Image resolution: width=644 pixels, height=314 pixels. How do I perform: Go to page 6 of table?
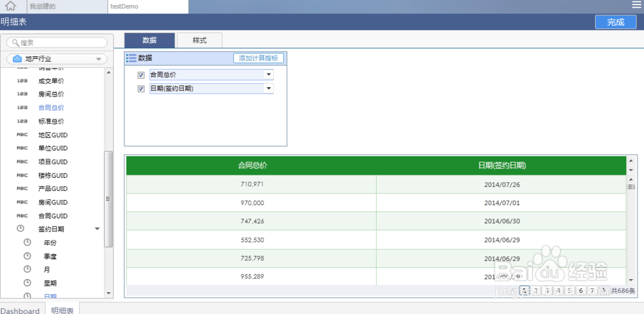tap(581, 290)
